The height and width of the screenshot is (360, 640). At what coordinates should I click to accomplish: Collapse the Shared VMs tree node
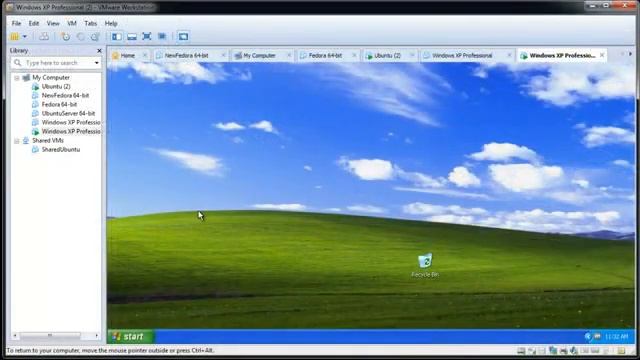pos(17,141)
